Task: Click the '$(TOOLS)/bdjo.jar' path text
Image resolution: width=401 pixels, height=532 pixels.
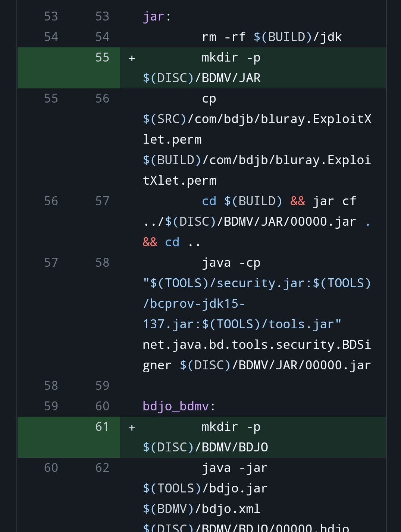Action: tap(205, 488)
